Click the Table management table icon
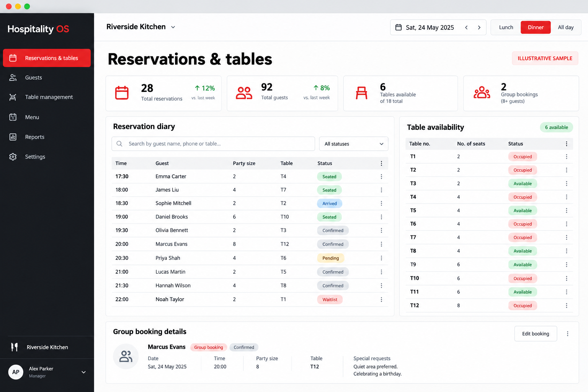The width and height of the screenshot is (588, 392). [13, 97]
